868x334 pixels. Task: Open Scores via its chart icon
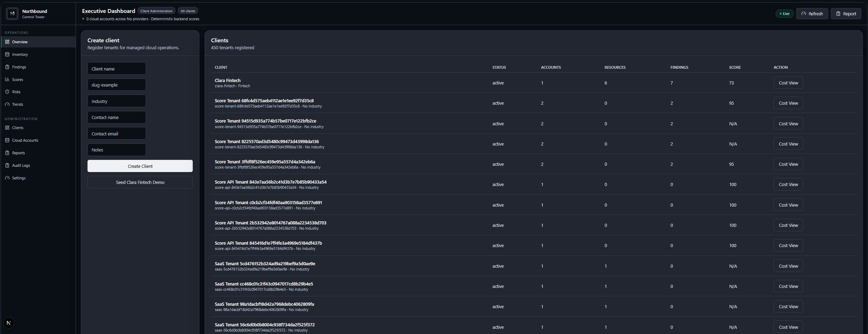pyautogui.click(x=7, y=80)
